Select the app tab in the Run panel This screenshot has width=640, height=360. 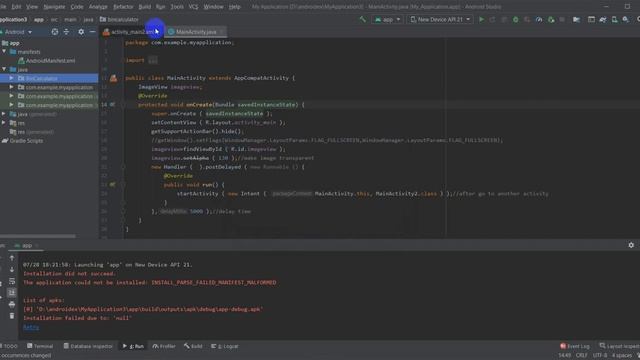pyautogui.click(x=27, y=245)
